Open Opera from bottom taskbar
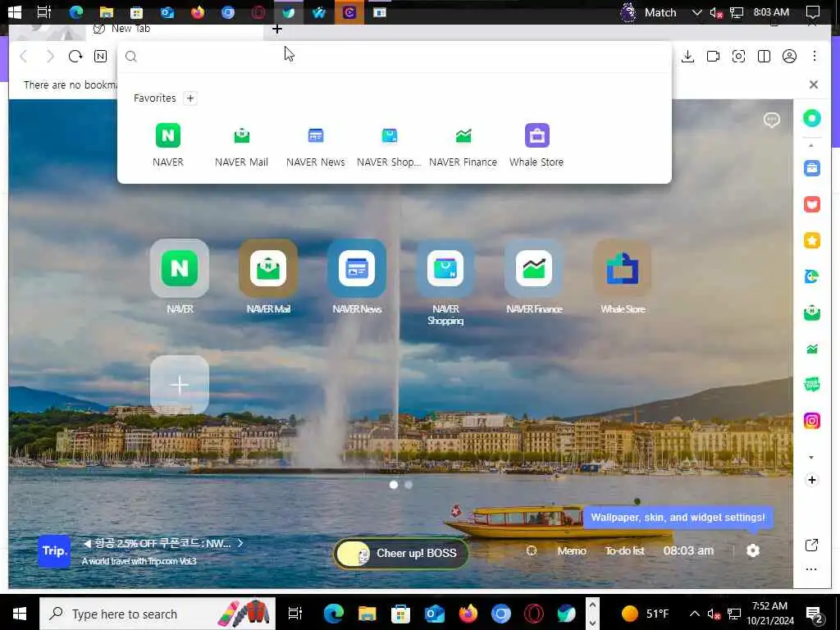 point(534,614)
